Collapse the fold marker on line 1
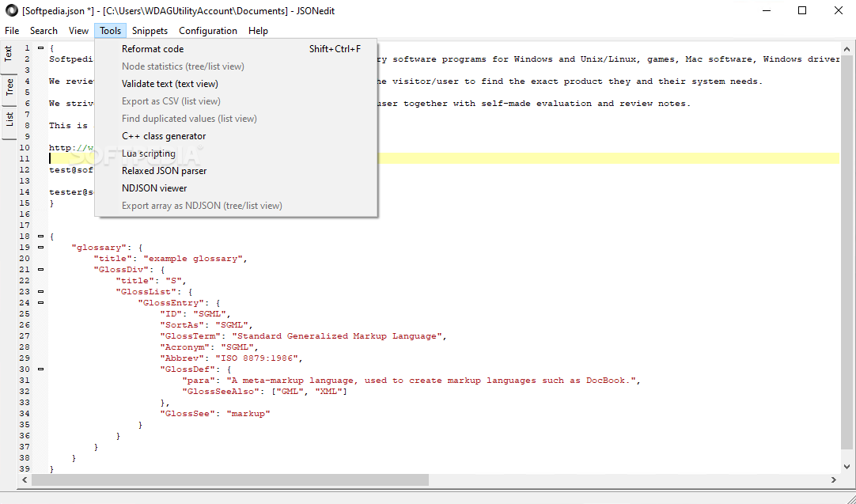The width and height of the screenshot is (856, 504). coord(40,48)
